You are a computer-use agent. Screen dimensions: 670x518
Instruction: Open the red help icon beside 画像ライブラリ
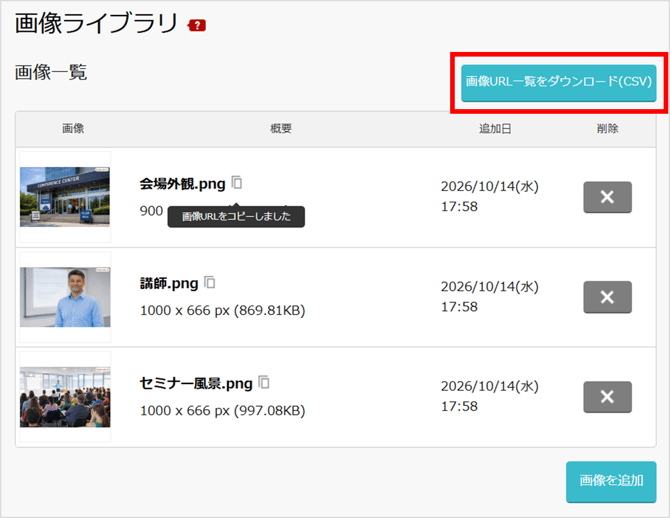197,26
